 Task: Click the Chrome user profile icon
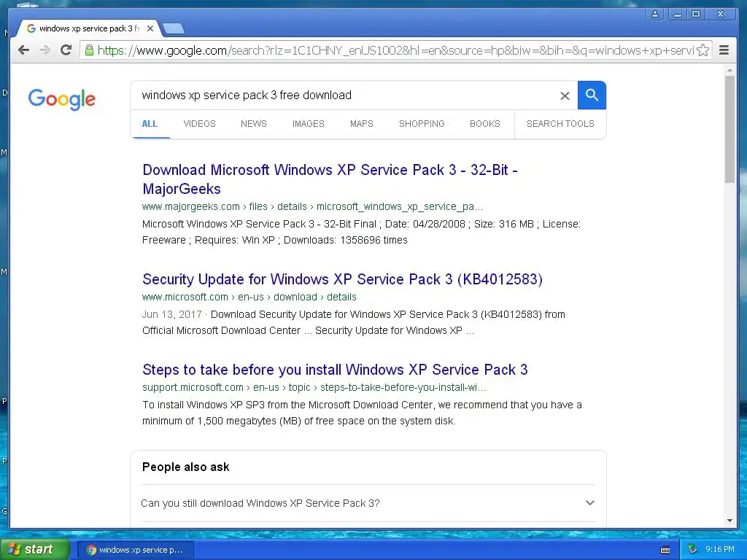[655, 14]
